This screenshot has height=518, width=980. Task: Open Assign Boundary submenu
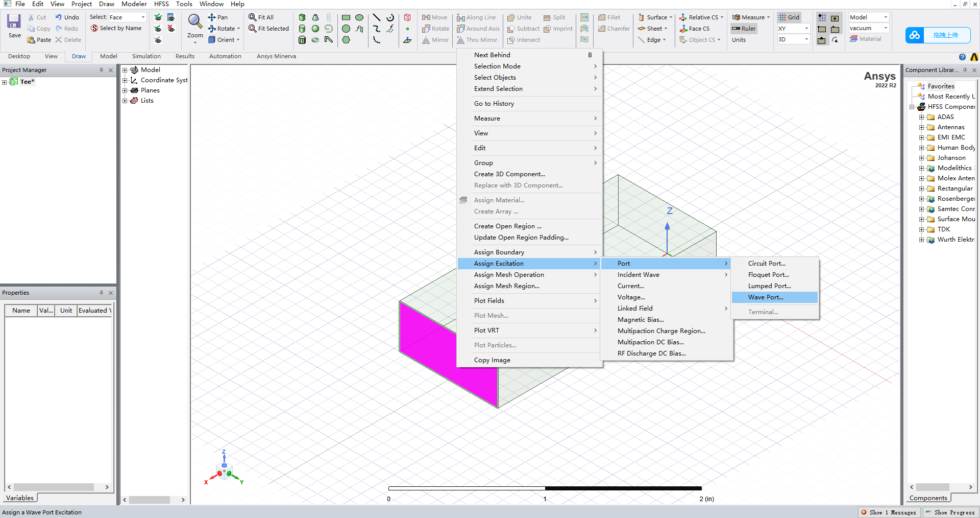click(529, 252)
